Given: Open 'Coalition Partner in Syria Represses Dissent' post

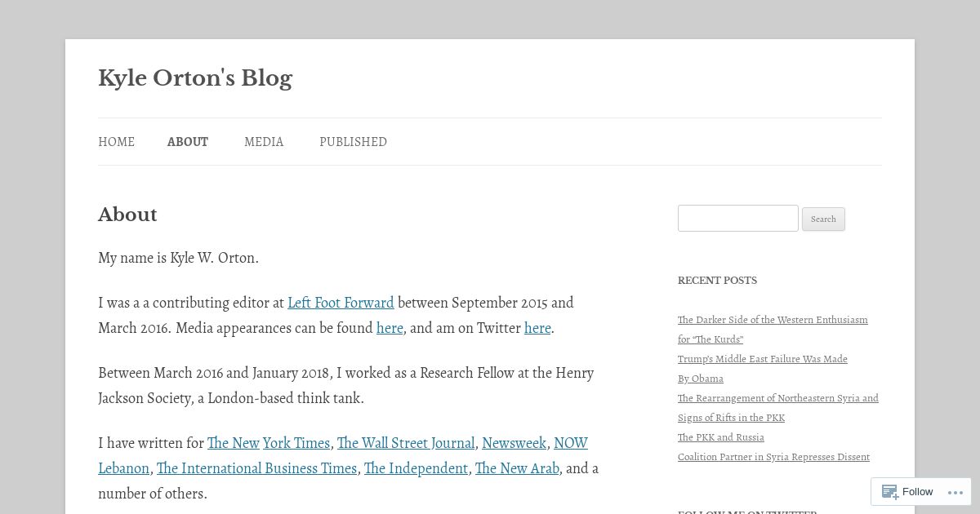Looking at the screenshot, I should 773,457.
